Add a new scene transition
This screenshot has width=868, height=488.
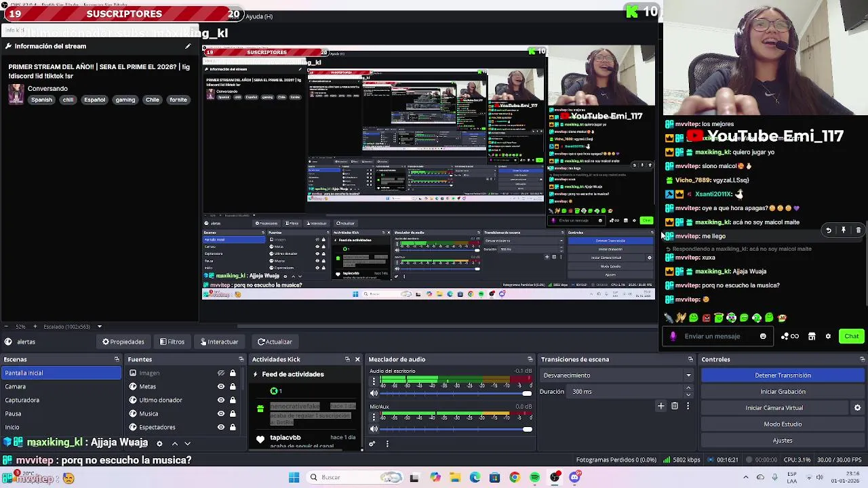click(x=660, y=406)
